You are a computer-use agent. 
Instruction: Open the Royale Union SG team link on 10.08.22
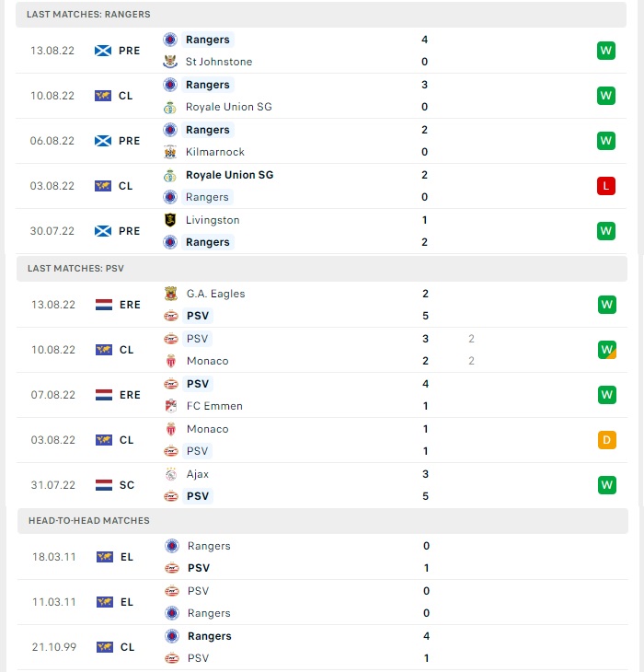[x=229, y=107]
